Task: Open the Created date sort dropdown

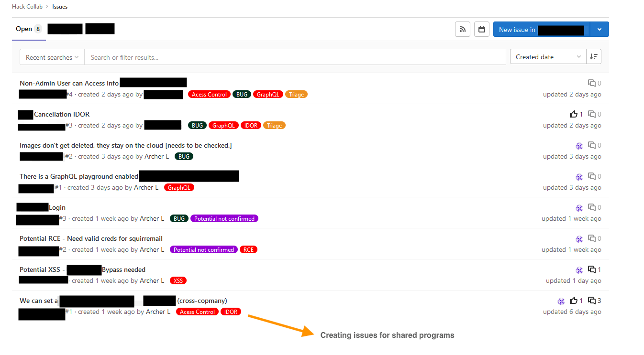Action: [x=547, y=56]
